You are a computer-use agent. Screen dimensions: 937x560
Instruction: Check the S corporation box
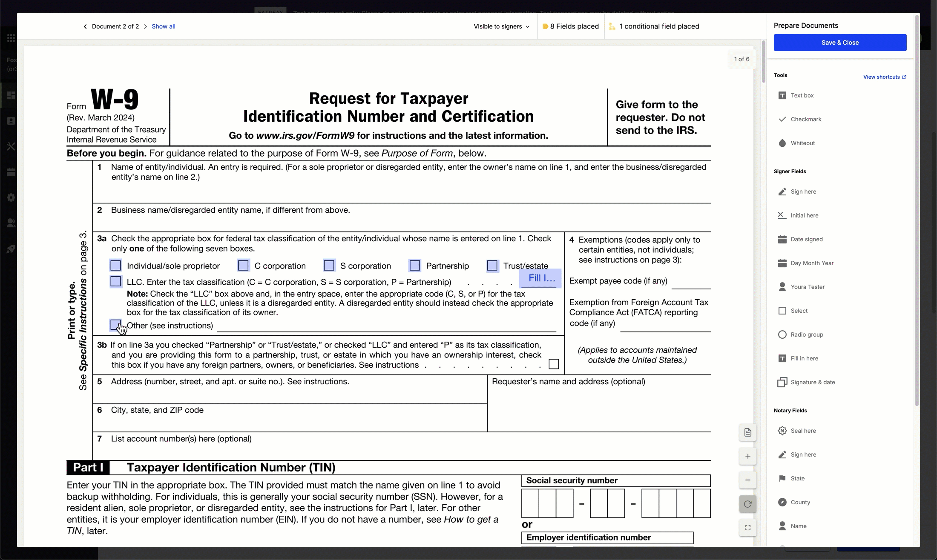(x=329, y=266)
